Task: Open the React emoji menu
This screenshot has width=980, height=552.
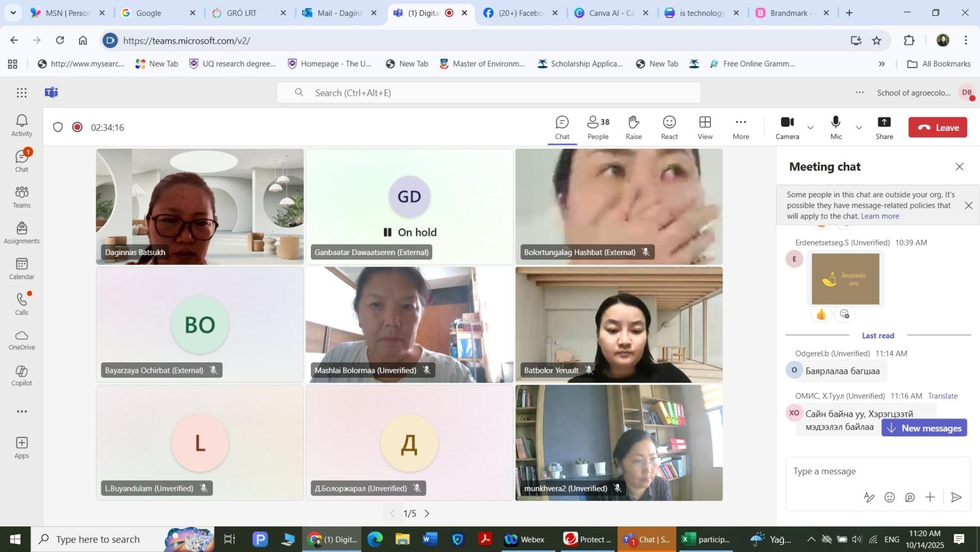Action: pos(669,128)
